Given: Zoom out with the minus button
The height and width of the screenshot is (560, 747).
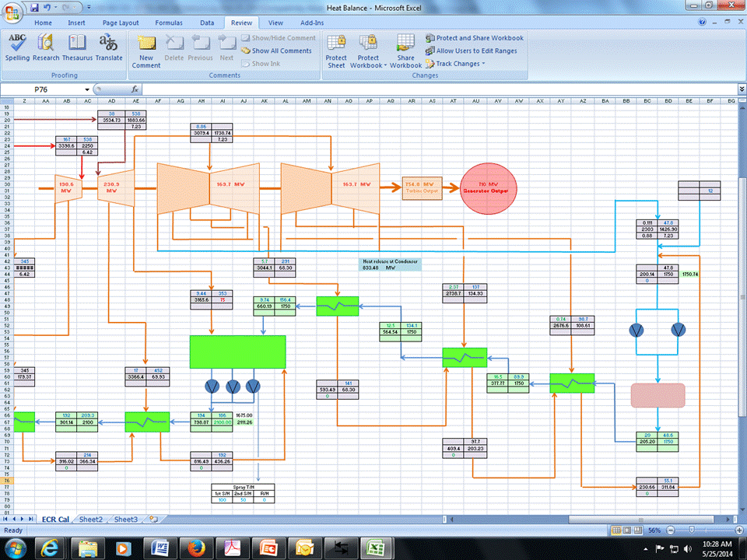Looking at the screenshot, I should point(670,530).
